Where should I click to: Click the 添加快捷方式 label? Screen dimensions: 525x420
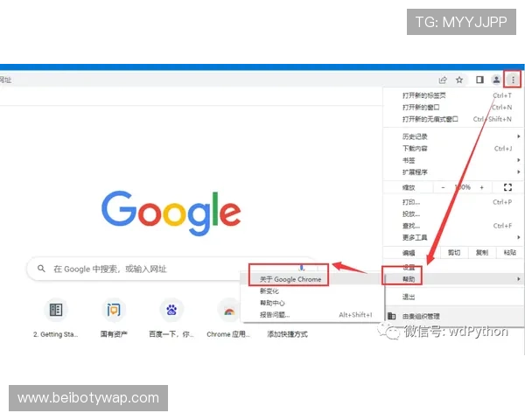click(287, 334)
